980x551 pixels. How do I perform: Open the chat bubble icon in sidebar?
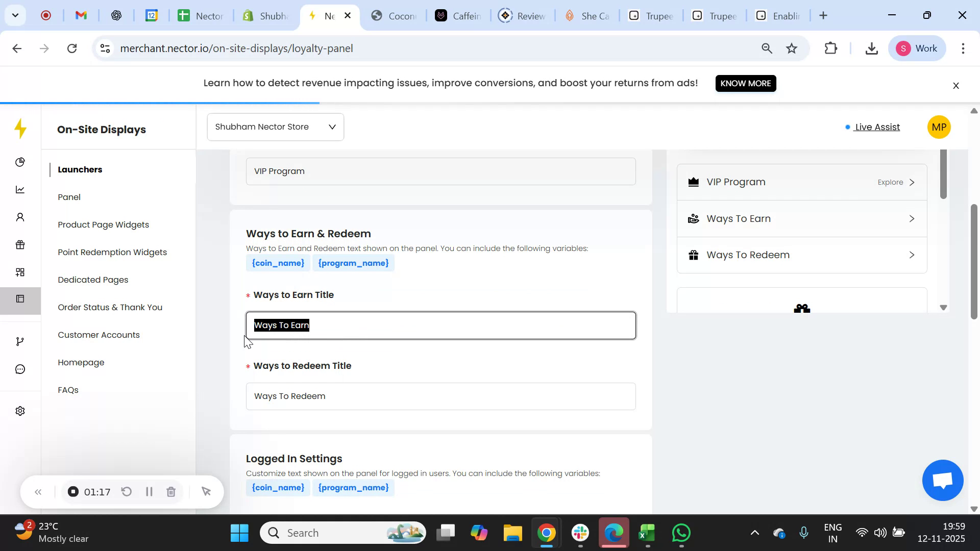pos(20,369)
